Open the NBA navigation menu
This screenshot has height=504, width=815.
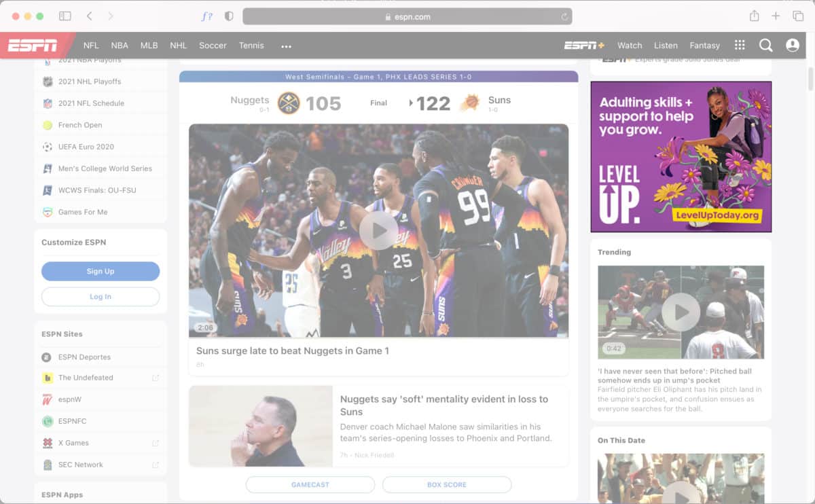tap(120, 46)
